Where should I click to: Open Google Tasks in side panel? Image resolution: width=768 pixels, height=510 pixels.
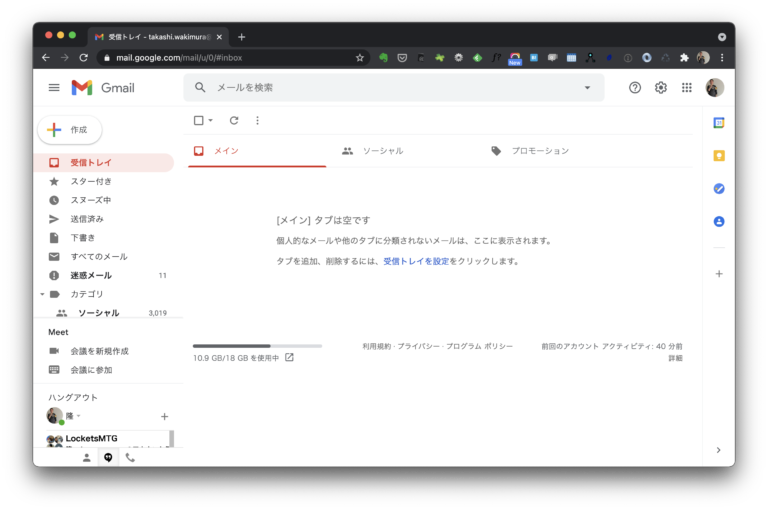(718, 189)
